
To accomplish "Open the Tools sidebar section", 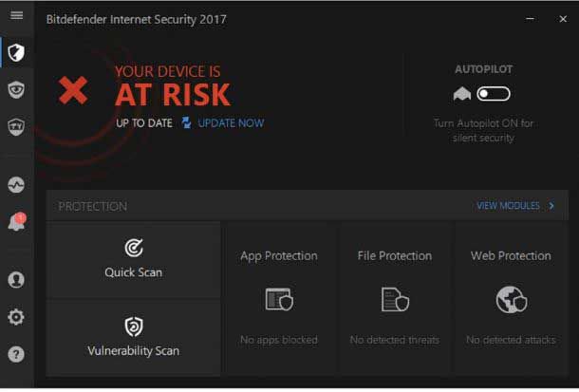I will tap(16, 126).
